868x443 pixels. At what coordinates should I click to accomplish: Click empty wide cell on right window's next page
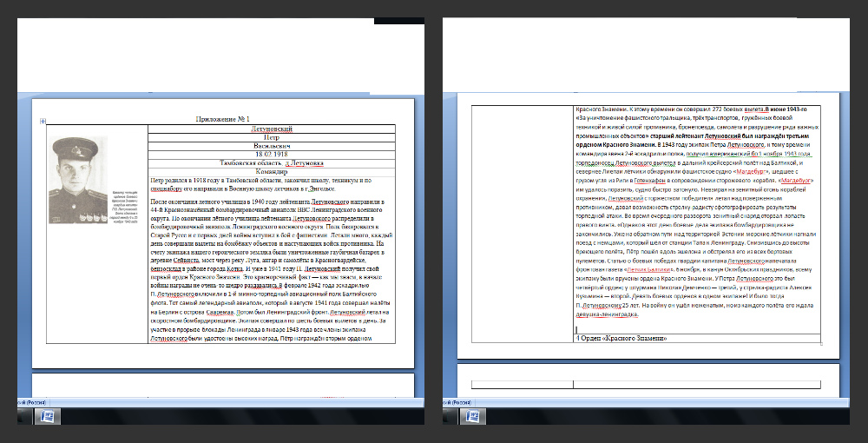[696, 383]
